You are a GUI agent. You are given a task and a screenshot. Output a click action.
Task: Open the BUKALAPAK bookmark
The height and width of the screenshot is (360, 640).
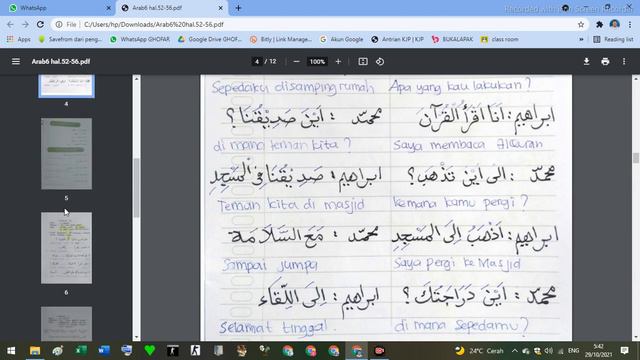452,39
